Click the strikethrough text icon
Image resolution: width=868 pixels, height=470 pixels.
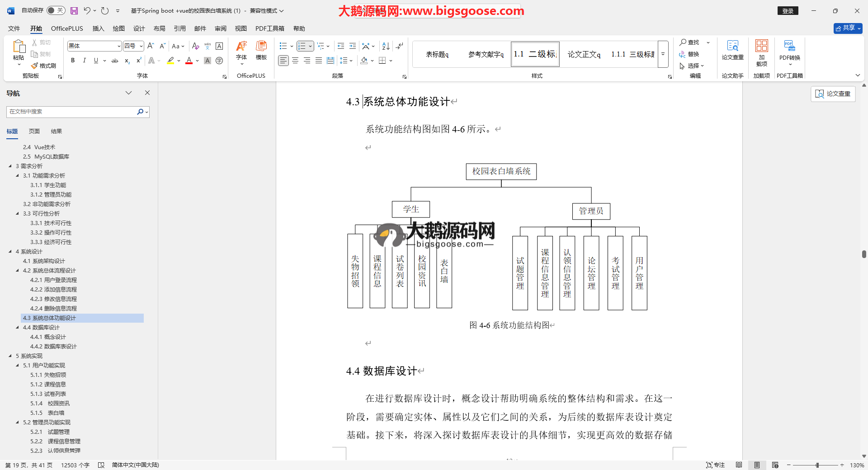pos(115,61)
